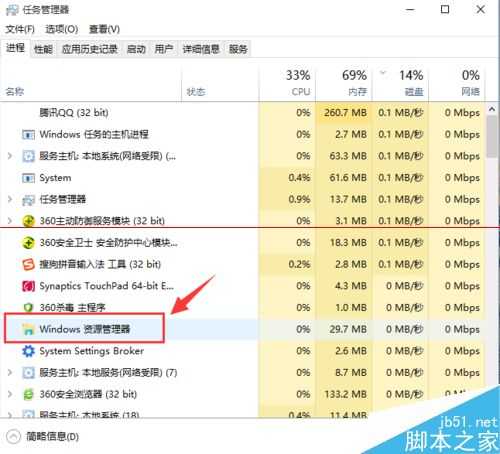Click the 服务主机: 本地系统(网络受限) icon
This screenshot has width=500, height=454.
click(28, 156)
